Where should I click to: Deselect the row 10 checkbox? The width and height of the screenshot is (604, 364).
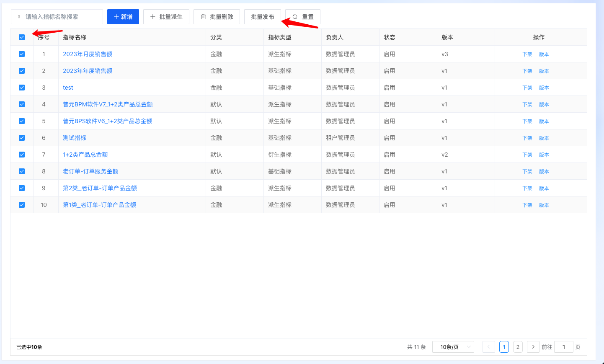(22, 205)
